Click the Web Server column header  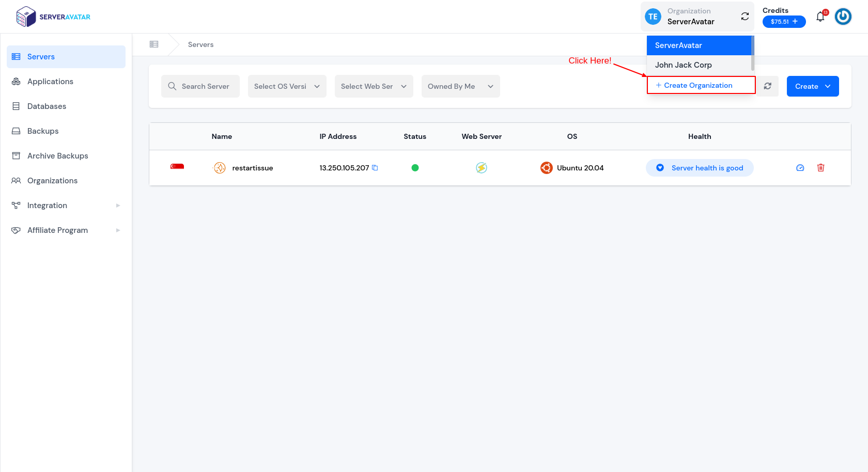pos(482,136)
